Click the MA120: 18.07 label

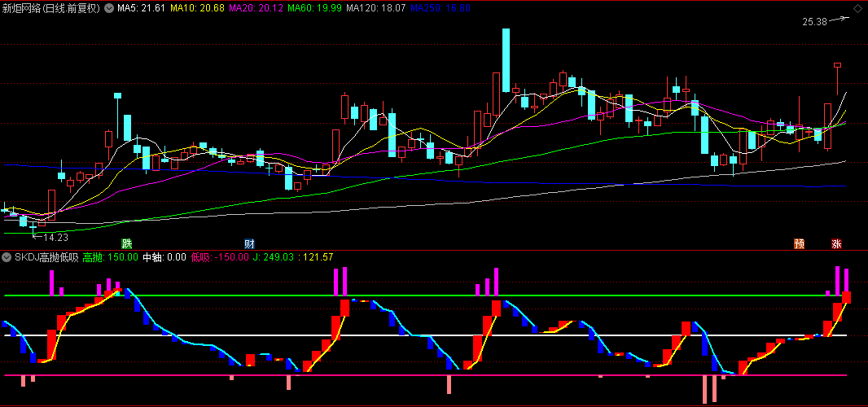tap(375, 8)
